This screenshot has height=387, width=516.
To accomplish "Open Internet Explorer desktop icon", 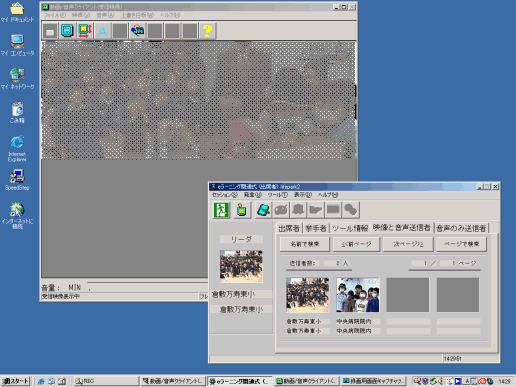I will (x=17, y=148).
